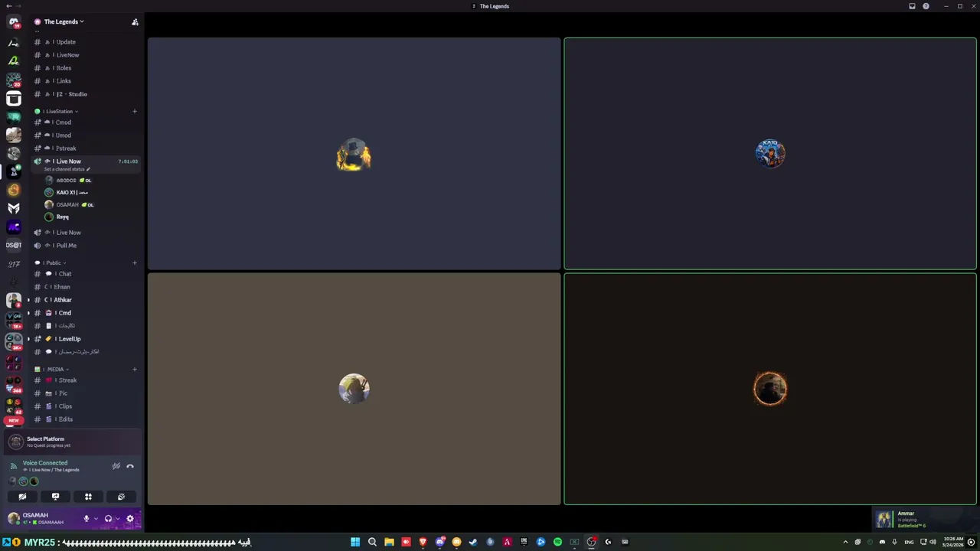Image resolution: width=980 pixels, height=551 pixels.
Task: Select the Clips channel
Action: [x=86, y=406]
